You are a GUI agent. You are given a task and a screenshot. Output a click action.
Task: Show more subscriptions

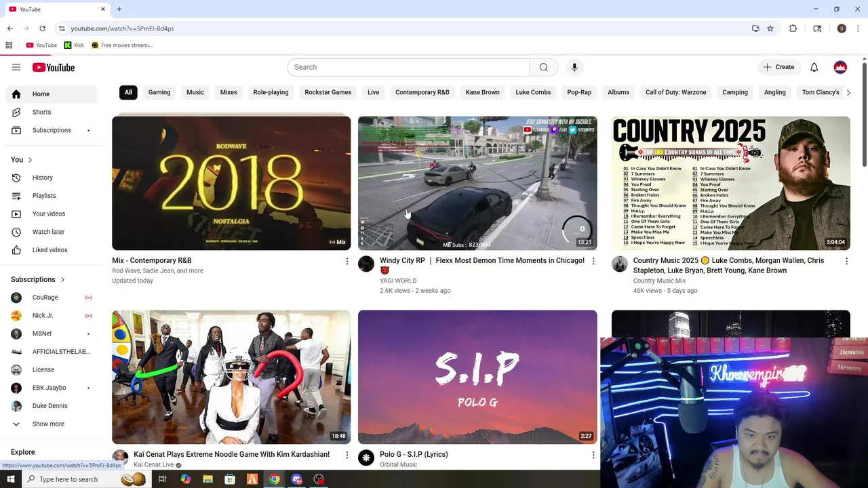coord(52,424)
